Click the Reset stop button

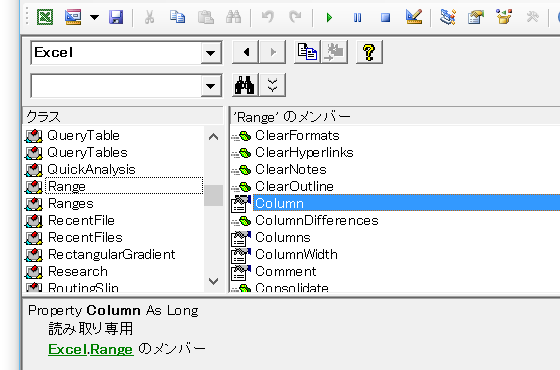coord(385,17)
